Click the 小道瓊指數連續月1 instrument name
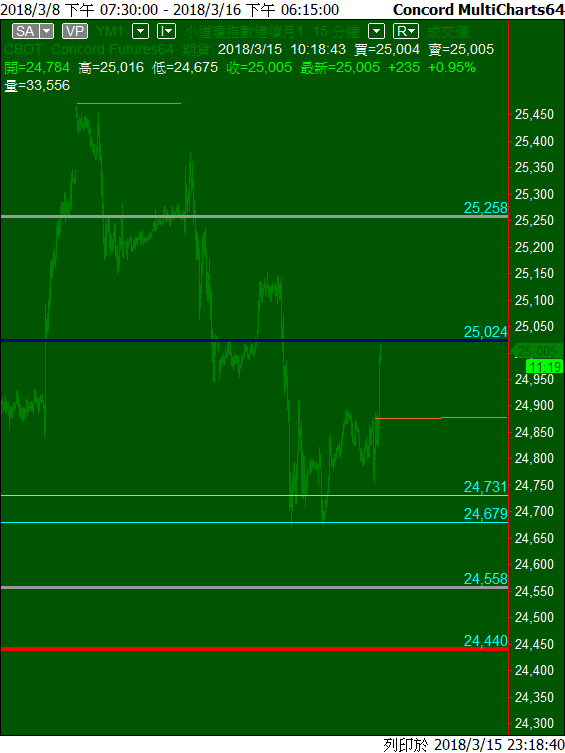This screenshot has height=753, width=565. tap(244, 32)
